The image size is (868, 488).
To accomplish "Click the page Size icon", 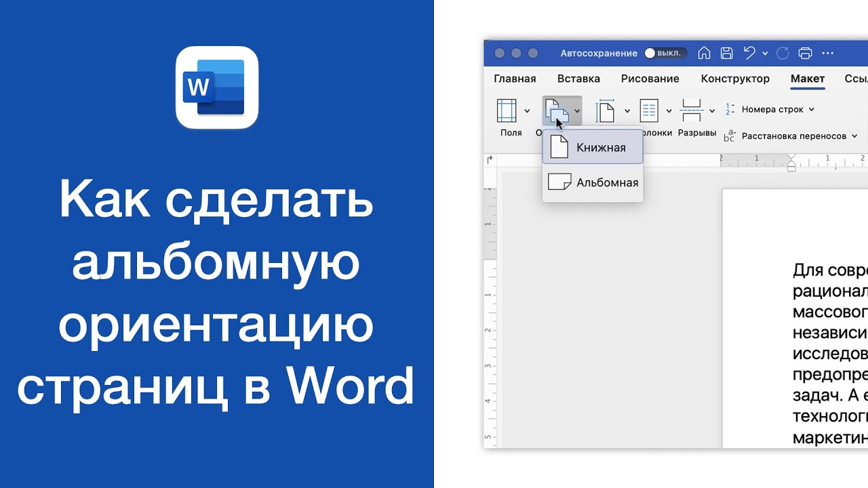I will tap(605, 110).
